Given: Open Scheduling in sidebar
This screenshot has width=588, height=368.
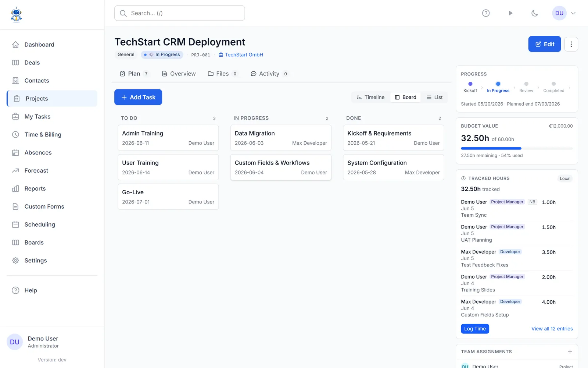Looking at the screenshot, I should point(52,225).
